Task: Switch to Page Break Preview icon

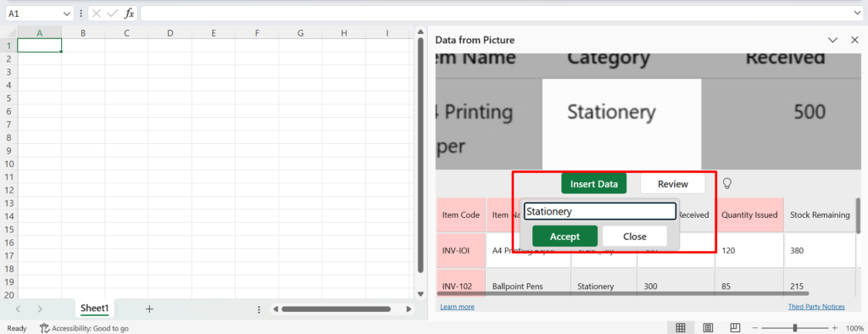Action: 735,328
